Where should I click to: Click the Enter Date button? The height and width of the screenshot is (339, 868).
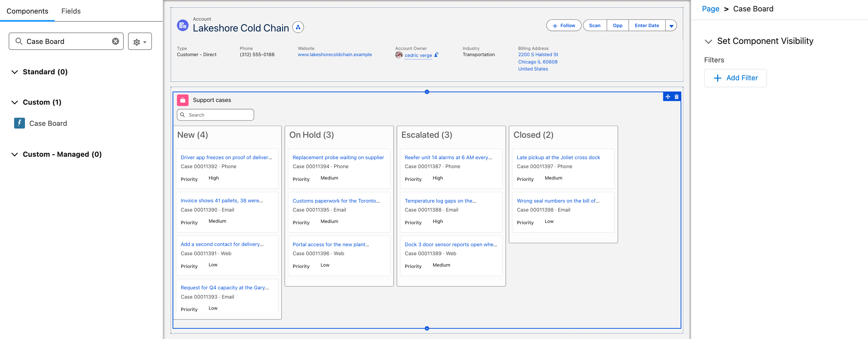pos(647,25)
